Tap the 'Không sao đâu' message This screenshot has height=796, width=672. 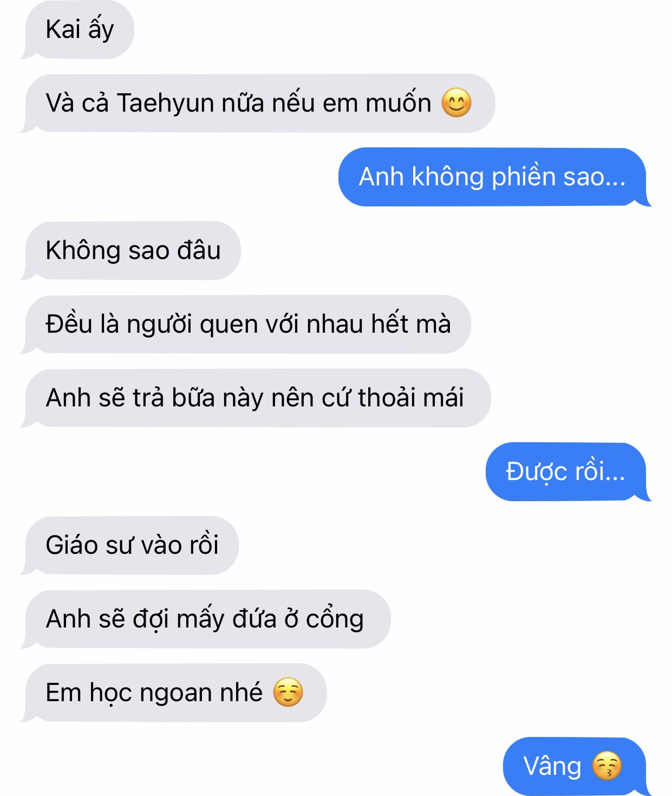[131, 251]
